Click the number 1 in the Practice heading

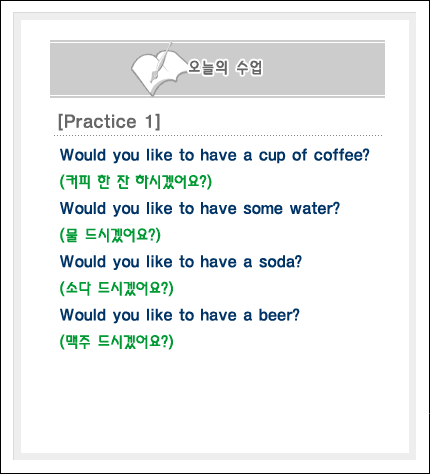pyautogui.click(x=149, y=121)
